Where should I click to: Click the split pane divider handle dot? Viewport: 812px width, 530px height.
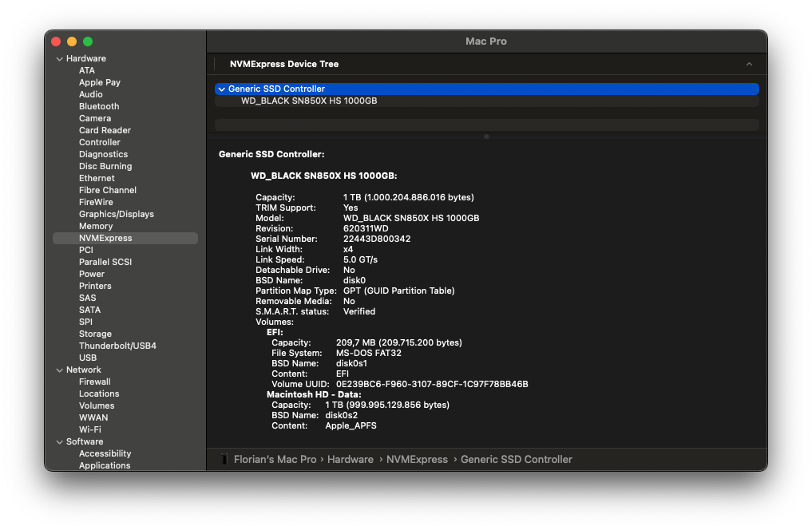(486, 136)
